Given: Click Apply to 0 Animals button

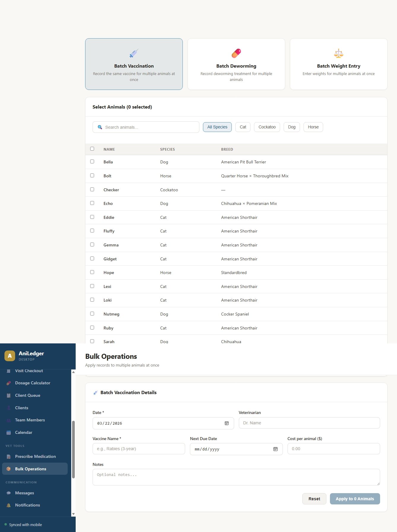Looking at the screenshot, I should click(355, 499).
